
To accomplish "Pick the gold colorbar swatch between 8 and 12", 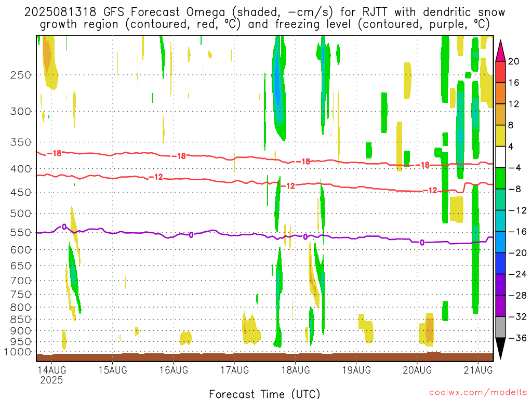I will click(500, 114).
